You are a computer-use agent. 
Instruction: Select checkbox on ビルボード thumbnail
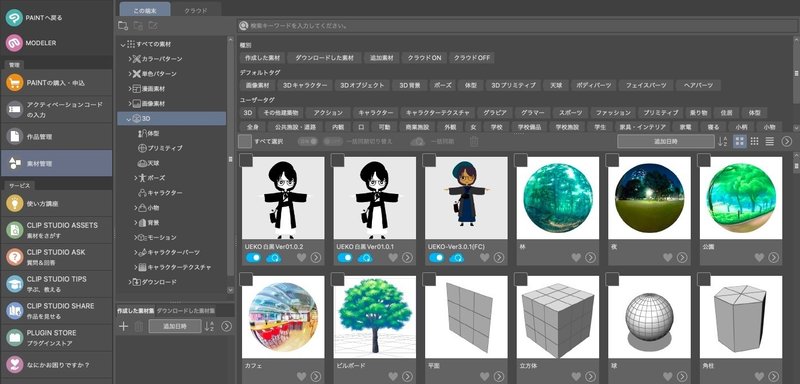337,279
